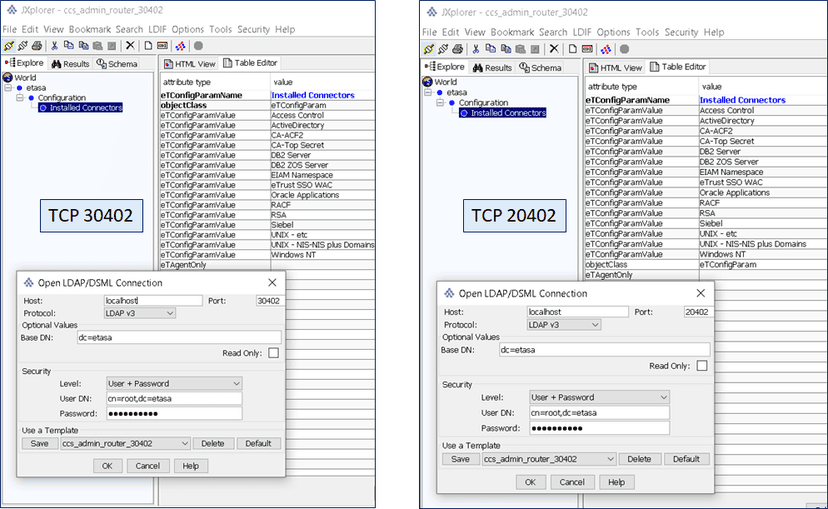Open Security Level dropdown in port 20402 dialog
The width and height of the screenshot is (828, 509).
598,397
